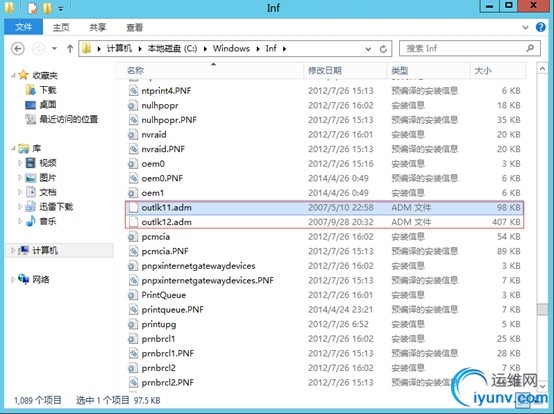Expand the 音乐 library node

20,221
